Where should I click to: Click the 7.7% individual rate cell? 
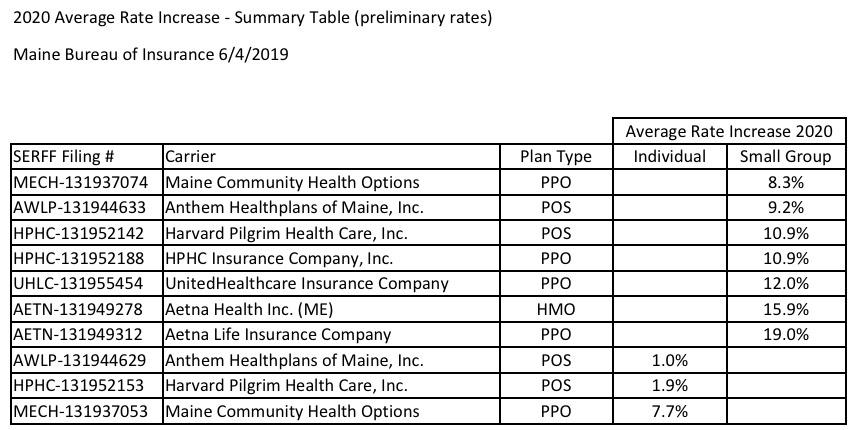tap(669, 411)
